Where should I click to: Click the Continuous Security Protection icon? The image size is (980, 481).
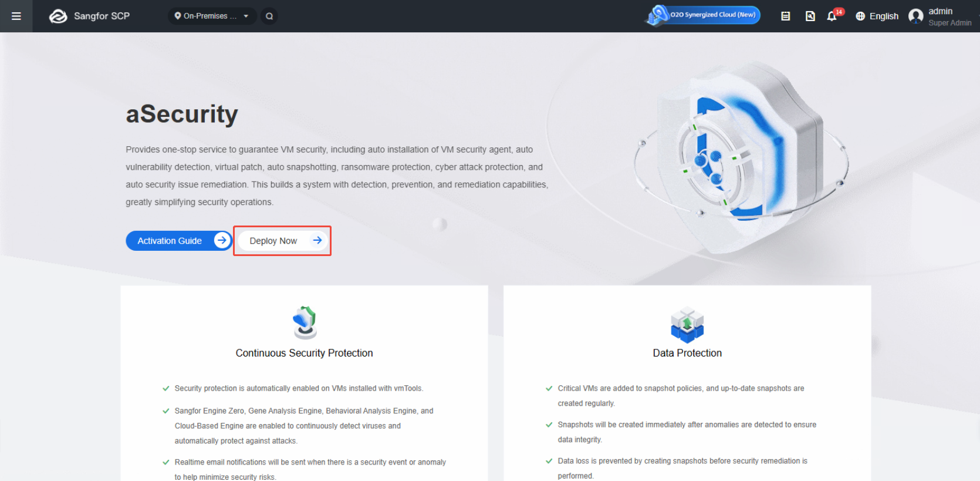coord(305,322)
